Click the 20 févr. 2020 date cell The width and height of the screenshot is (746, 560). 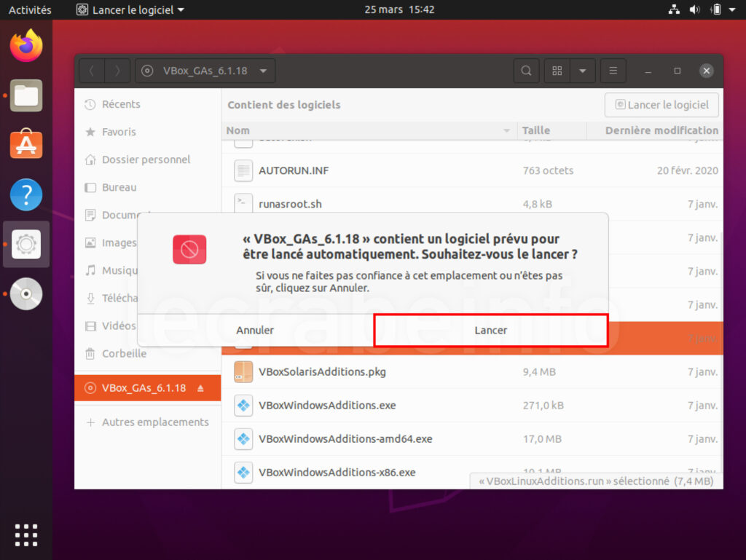coord(688,170)
